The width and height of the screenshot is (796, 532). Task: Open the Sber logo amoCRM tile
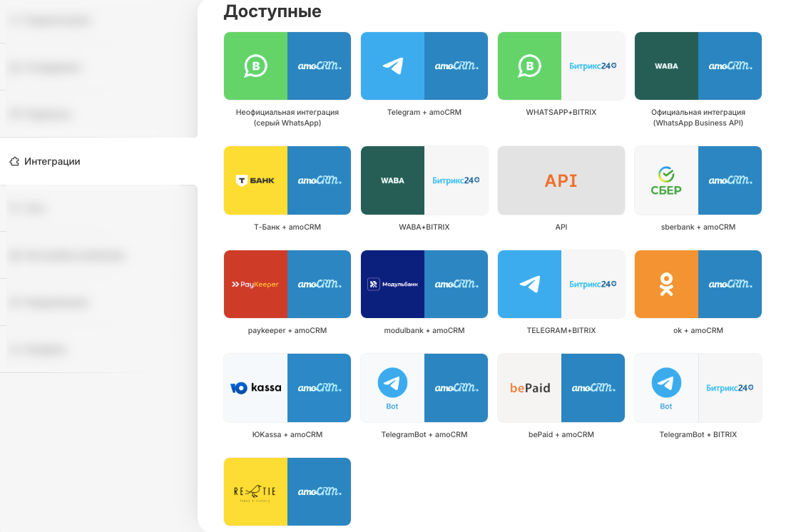point(698,180)
